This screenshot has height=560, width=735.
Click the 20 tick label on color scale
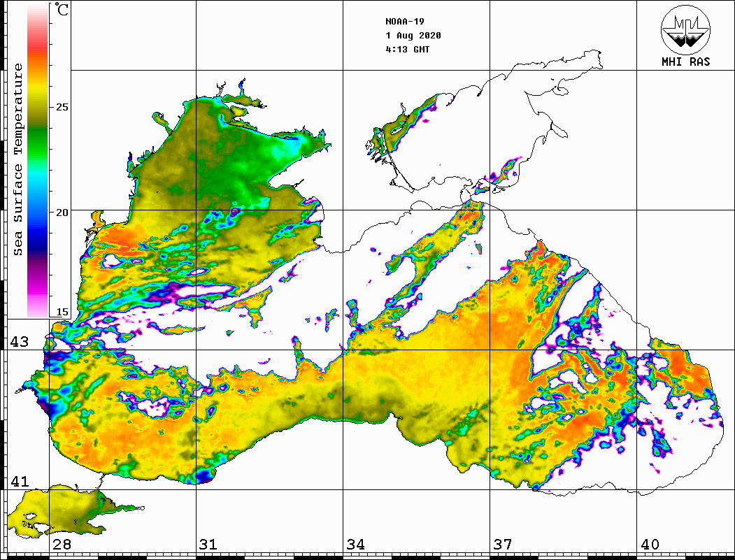tap(62, 213)
